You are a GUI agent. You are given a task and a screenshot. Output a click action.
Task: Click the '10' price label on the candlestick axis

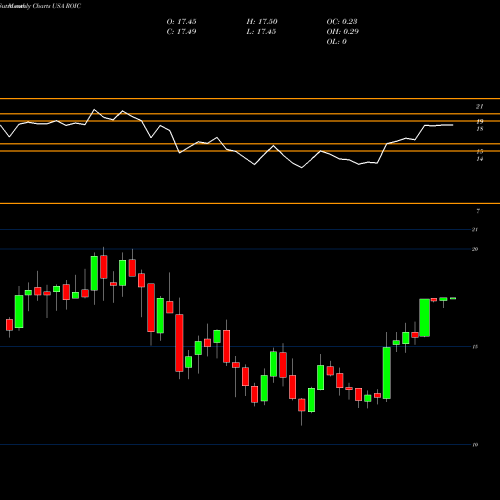point(475,445)
